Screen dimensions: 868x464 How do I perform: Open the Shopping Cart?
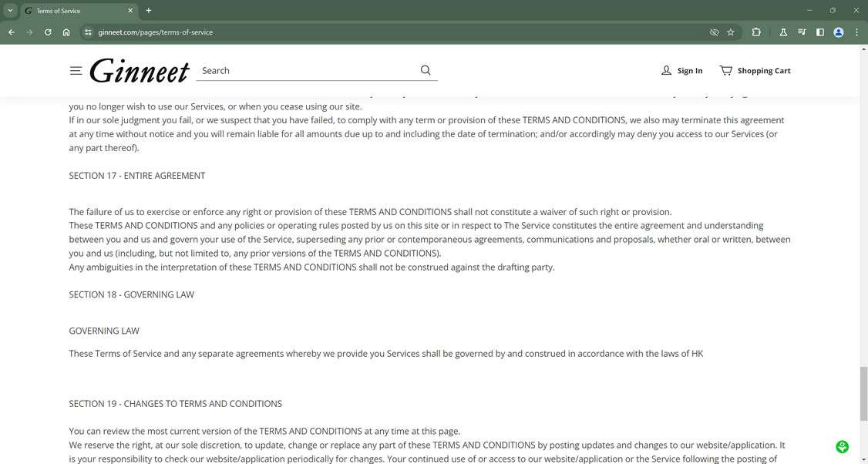tap(754, 70)
